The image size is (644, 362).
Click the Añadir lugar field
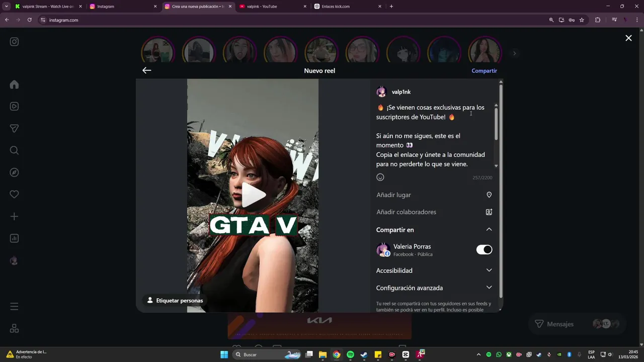[434, 195]
